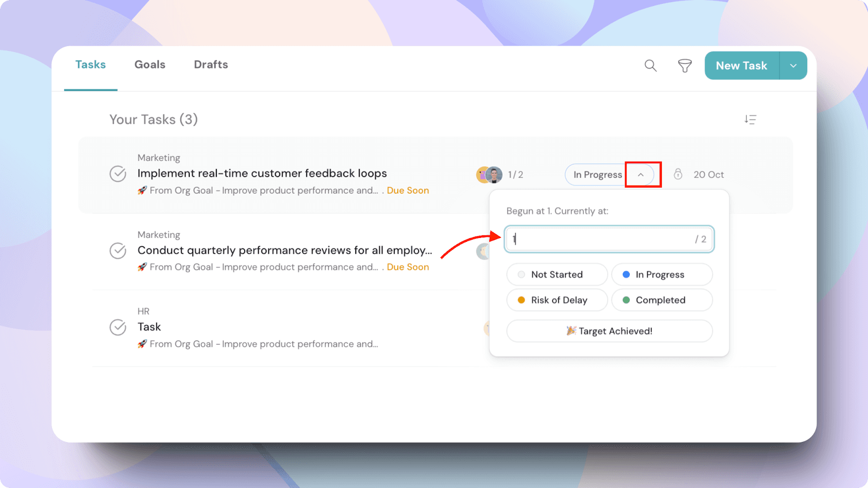Image resolution: width=868 pixels, height=488 pixels.
Task: Open the Drafts tab
Action: [211, 65]
